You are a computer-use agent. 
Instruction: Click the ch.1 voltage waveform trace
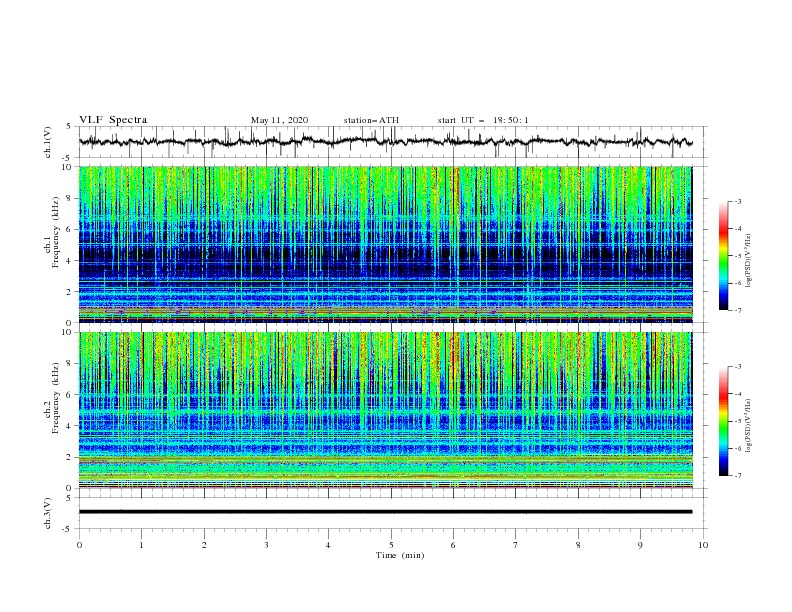(385, 142)
